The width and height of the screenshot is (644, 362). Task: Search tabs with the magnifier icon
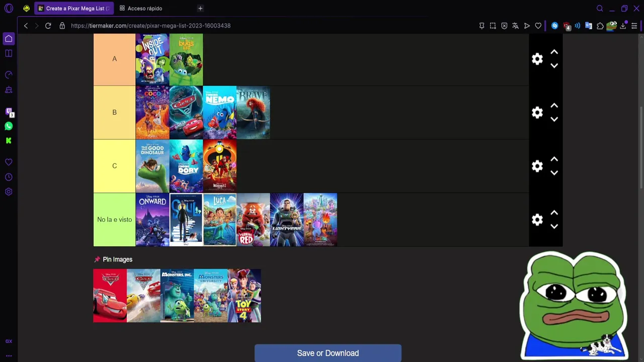point(600,9)
